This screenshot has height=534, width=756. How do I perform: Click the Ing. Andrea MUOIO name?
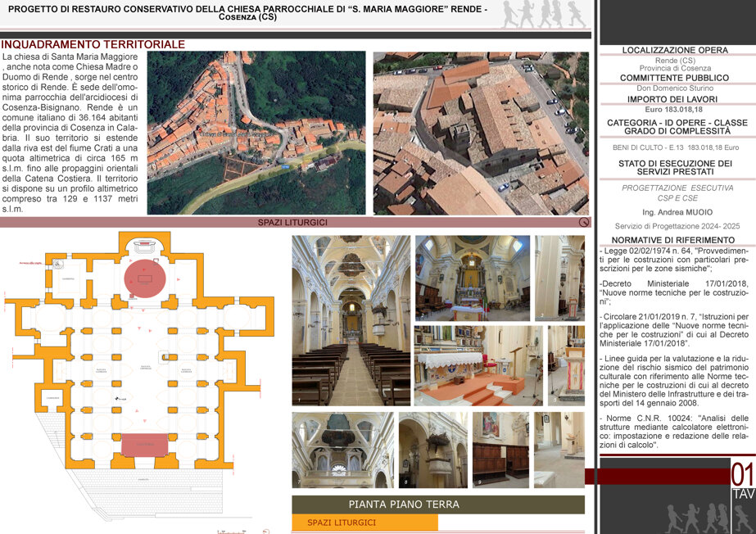click(677, 212)
